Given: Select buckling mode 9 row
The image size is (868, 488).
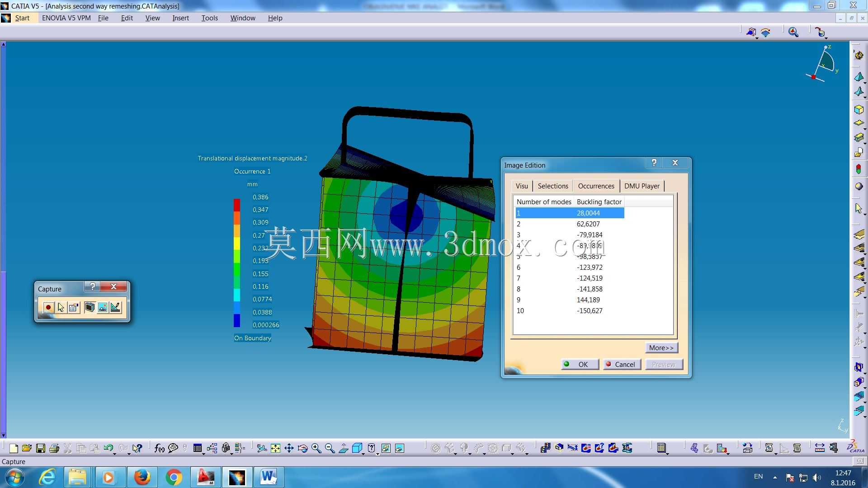Looking at the screenshot, I should pos(570,300).
